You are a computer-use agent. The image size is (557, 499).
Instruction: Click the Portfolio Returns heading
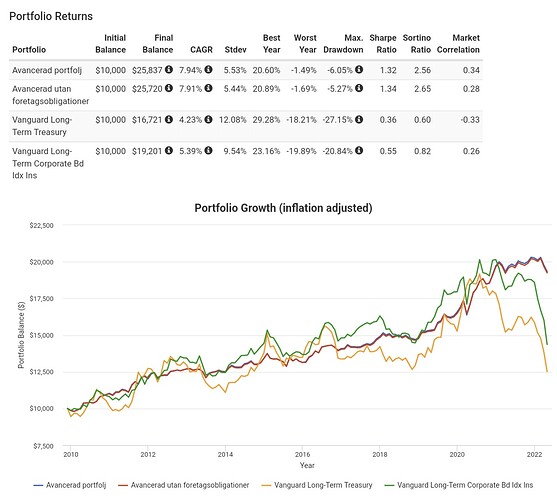click(51, 16)
